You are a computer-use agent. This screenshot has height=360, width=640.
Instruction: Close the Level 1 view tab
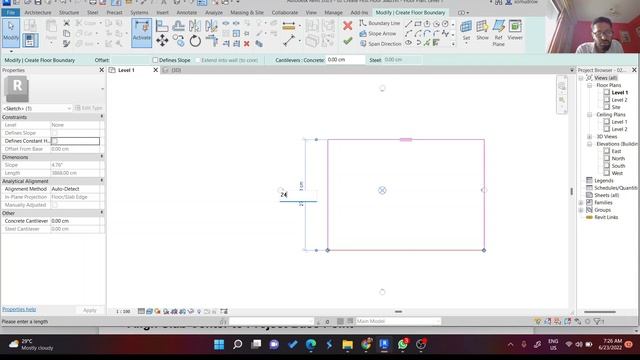click(156, 70)
